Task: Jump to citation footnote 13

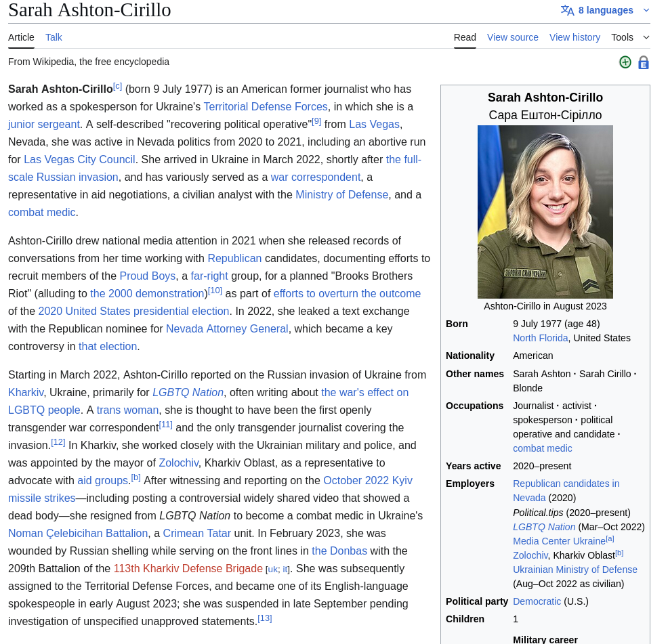Action: pyautogui.click(x=264, y=618)
